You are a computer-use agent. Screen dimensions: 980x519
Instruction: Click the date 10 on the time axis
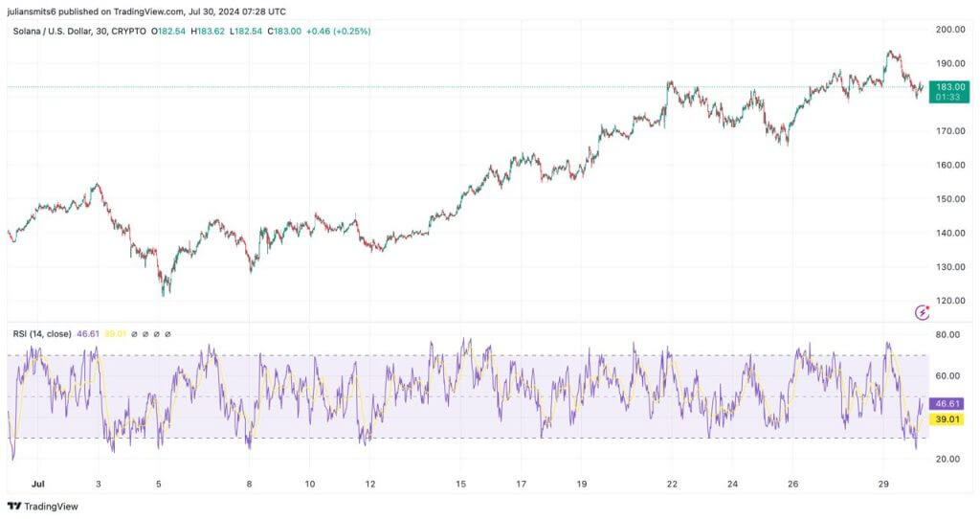[x=309, y=484]
